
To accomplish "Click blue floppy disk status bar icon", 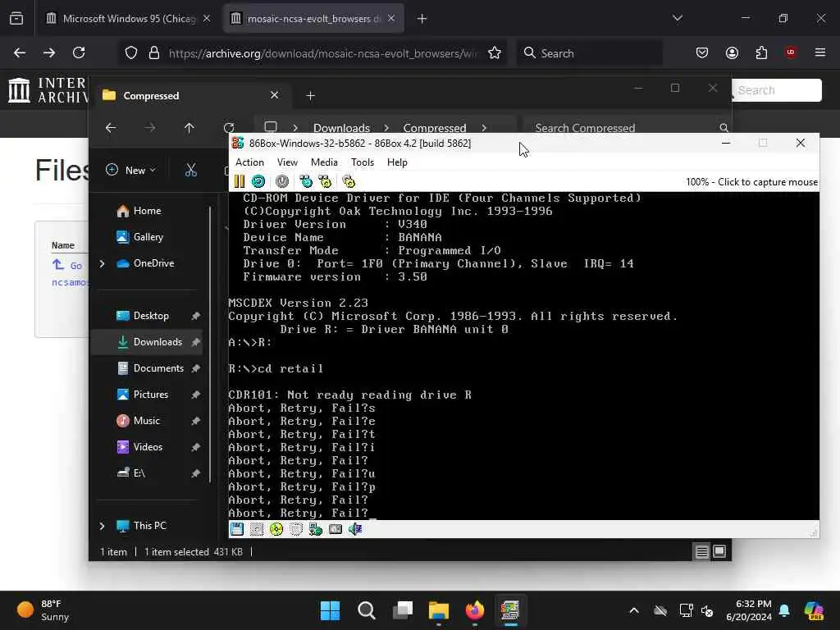I will coord(237,529).
